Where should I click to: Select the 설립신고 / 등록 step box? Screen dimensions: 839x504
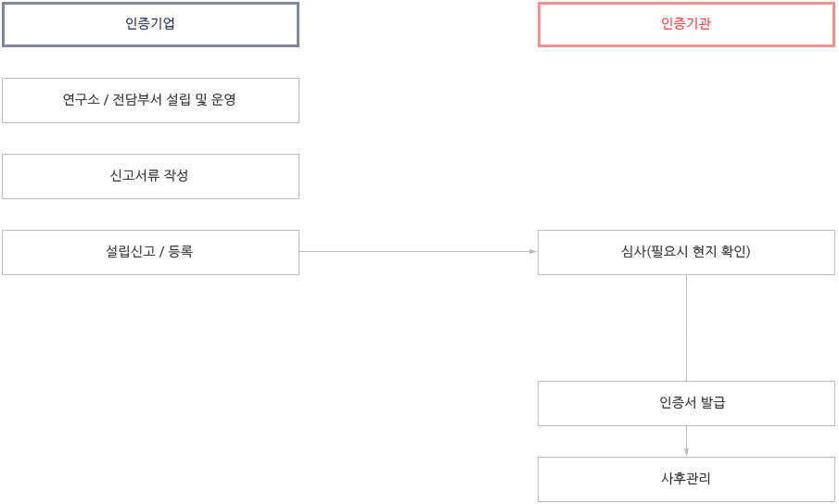click(150, 252)
